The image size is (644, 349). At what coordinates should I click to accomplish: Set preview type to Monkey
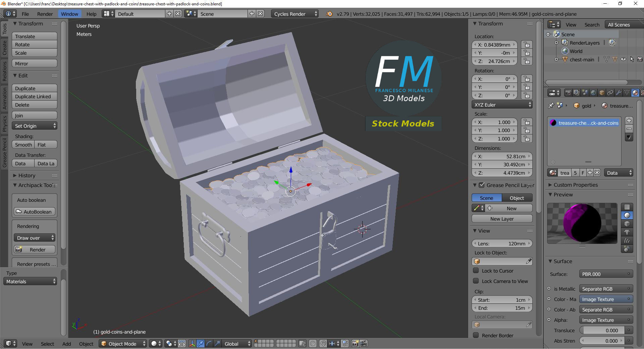pos(627,232)
